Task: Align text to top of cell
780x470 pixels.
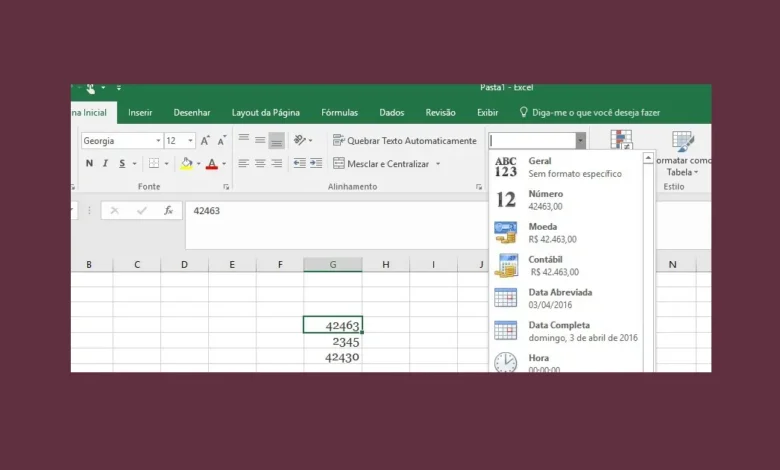Action: tap(244, 140)
